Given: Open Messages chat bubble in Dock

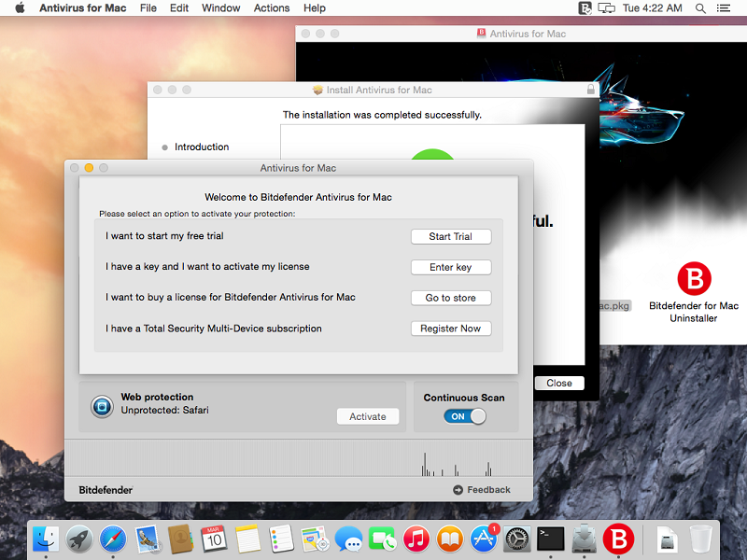Looking at the screenshot, I should [348, 539].
